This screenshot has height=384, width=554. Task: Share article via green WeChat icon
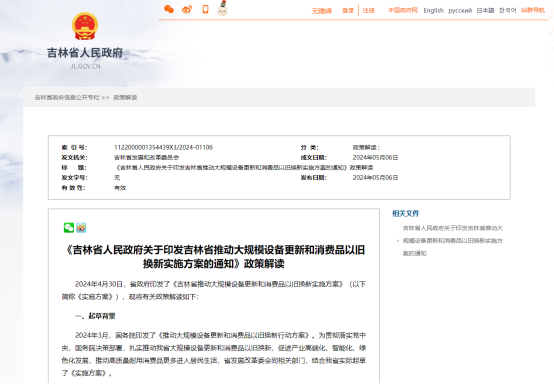coord(69,228)
